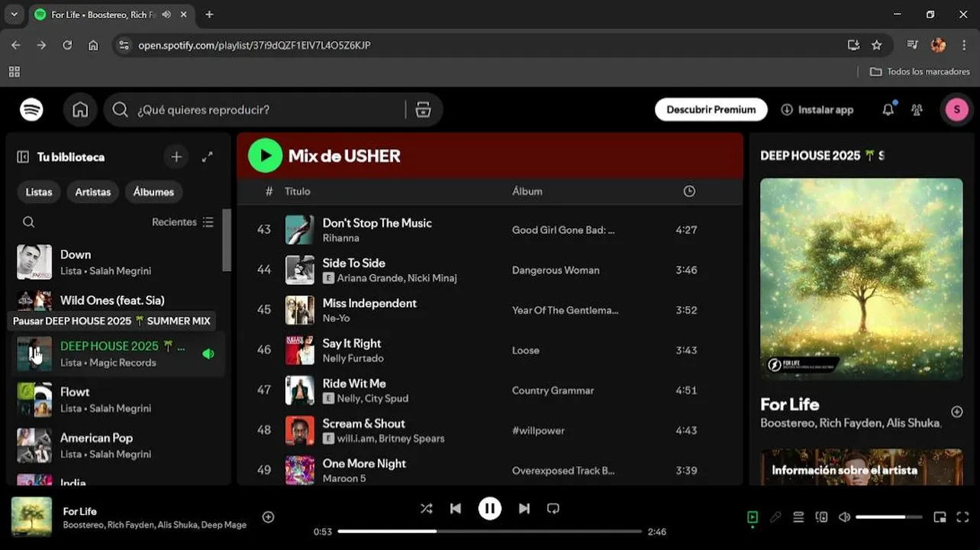Open the notifications bell
The height and width of the screenshot is (550, 980).
pyautogui.click(x=888, y=109)
